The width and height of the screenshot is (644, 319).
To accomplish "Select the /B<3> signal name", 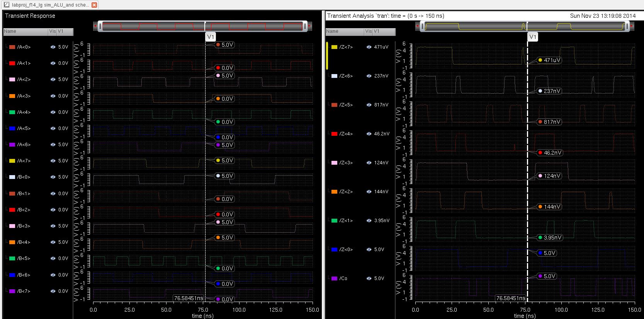I will click(24, 226).
